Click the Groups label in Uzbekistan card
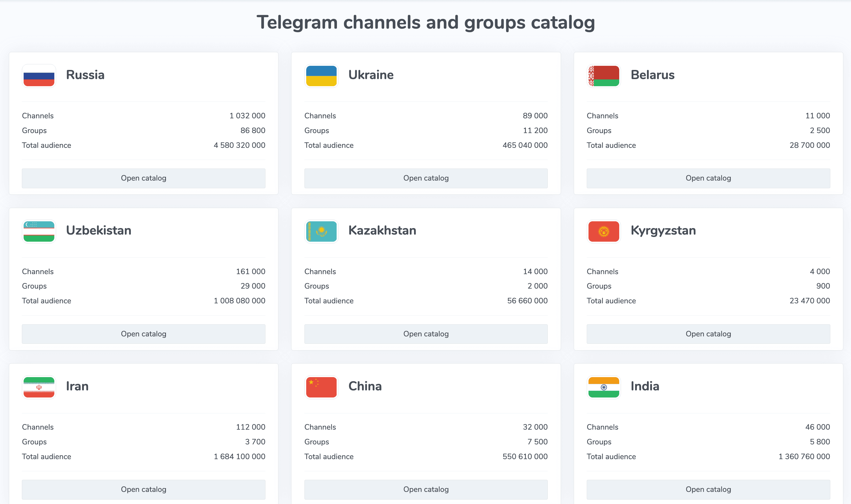Viewport: 851px width, 504px height. tap(34, 286)
